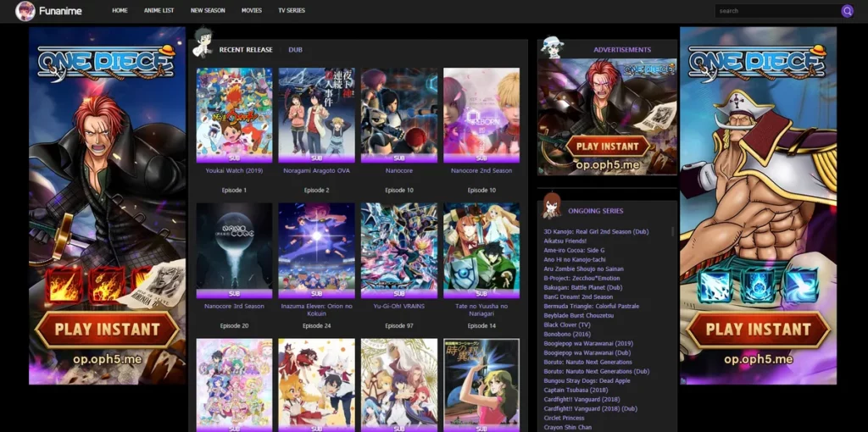Click Episode 14 under Tate no Yuusha
The height and width of the screenshot is (432, 868).
click(x=481, y=326)
